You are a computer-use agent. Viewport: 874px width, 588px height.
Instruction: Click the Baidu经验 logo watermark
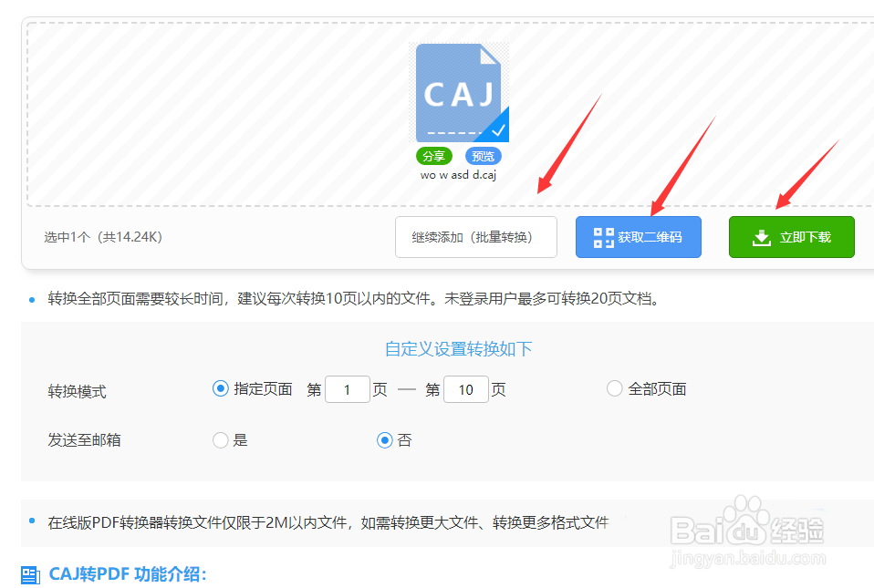(x=771, y=524)
